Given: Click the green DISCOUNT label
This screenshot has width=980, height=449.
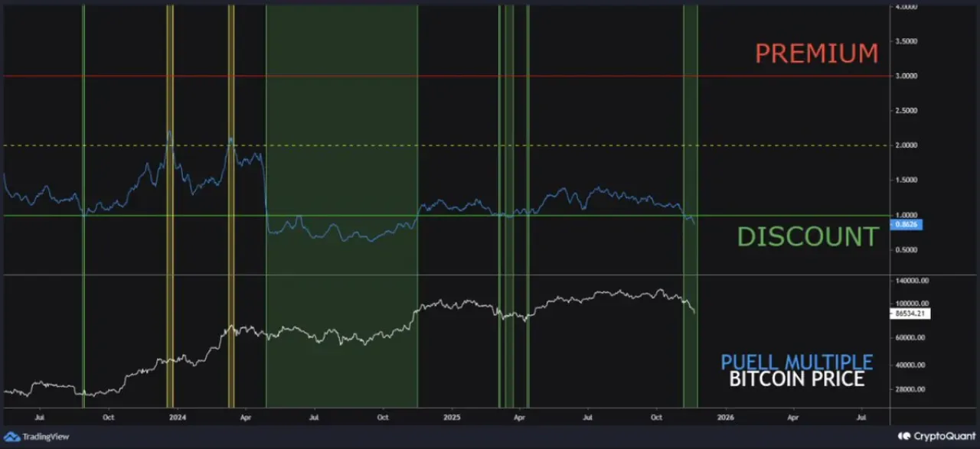Looking at the screenshot, I should point(808,236).
